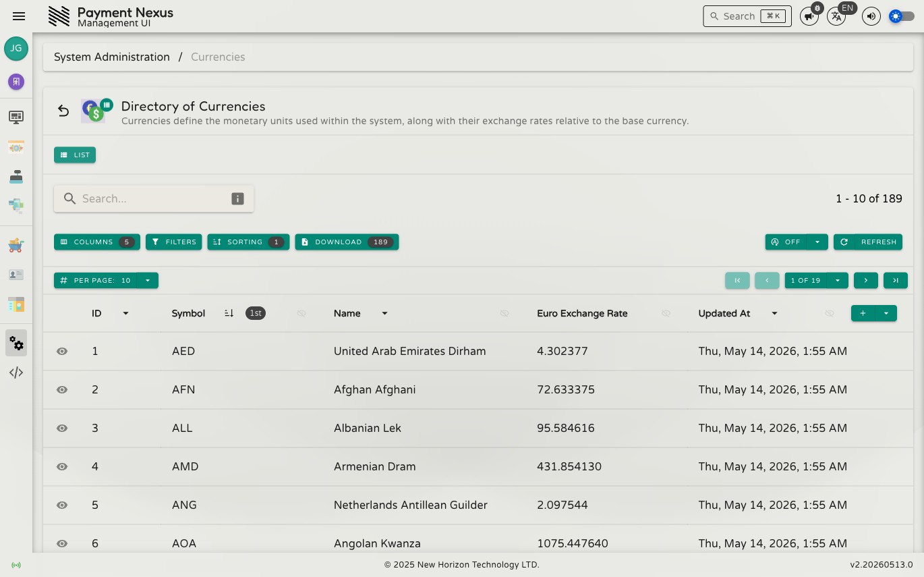The width and height of the screenshot is (924, 577).
Task: Open the Name column dropdown arrow
Action: pos(384,313)
